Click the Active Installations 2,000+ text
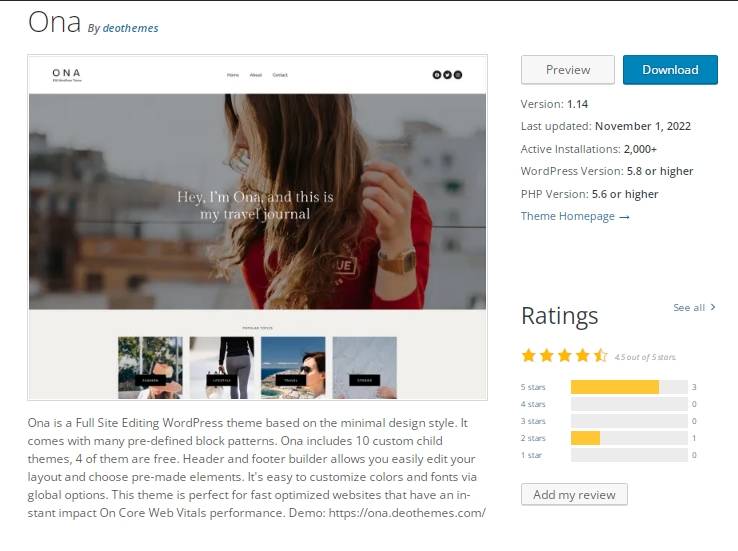 pos(589,149)
